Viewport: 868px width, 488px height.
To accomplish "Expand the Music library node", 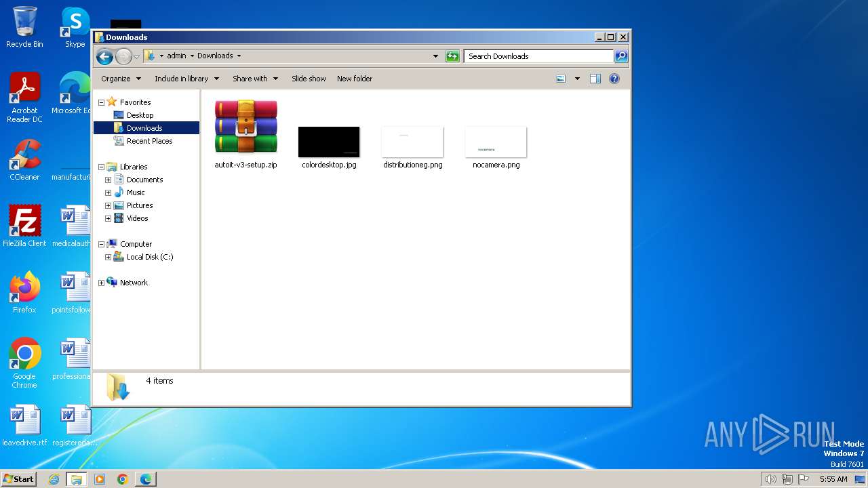I will [108, 192].
